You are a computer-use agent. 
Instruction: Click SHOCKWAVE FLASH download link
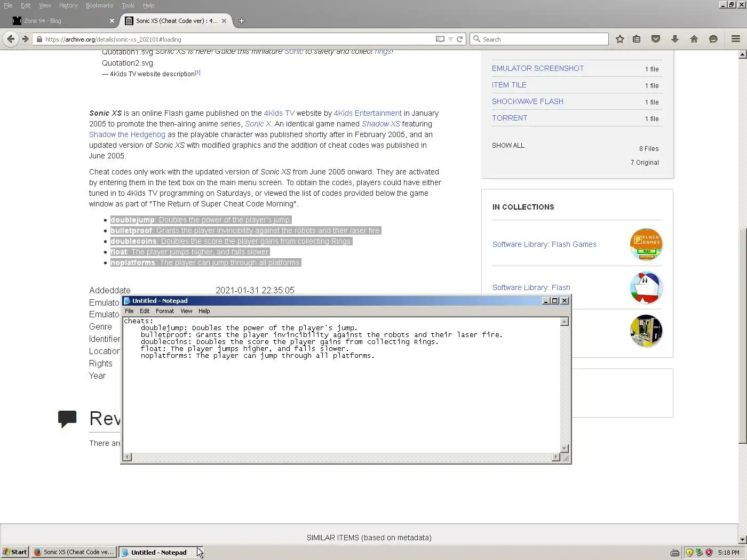click(528, 101)
